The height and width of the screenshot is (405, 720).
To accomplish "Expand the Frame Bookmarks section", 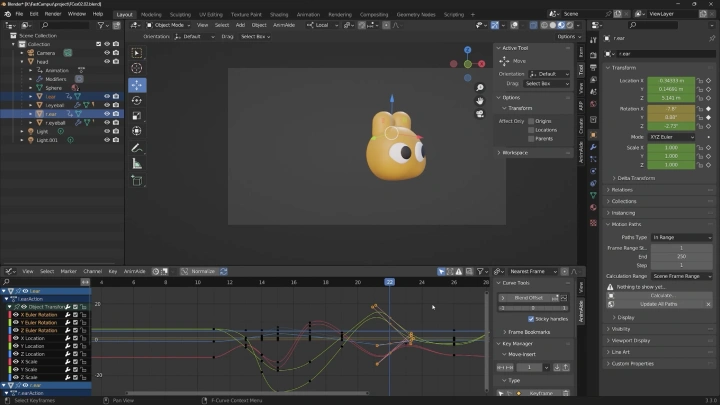I will coord(527,332).
